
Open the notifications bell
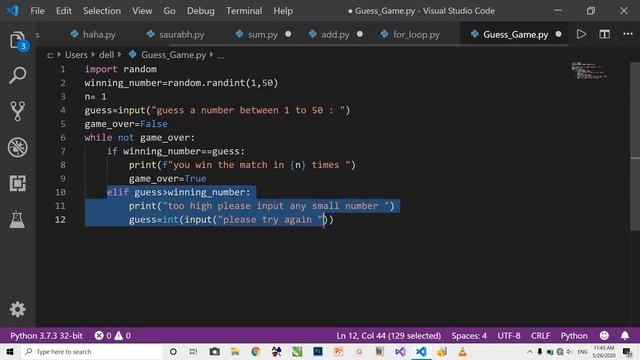click(625, 336)
